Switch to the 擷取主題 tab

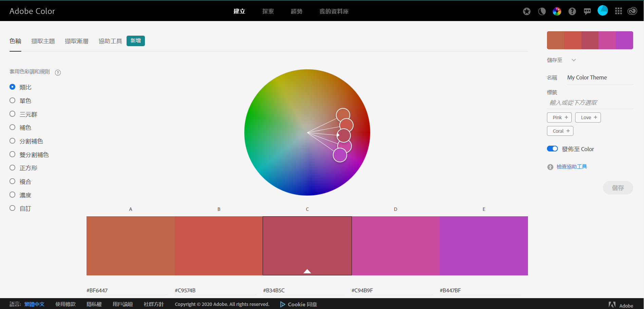(x=43, y=41)
